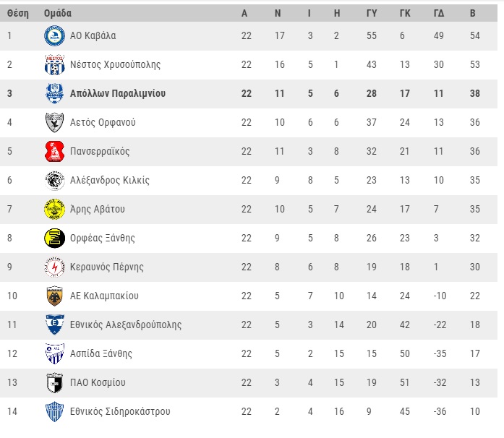This screenshot has width=504, height=438.
Task: Click the ΑΕ Καλαμπακίου eagle emblem
Action: click(55, 296)
